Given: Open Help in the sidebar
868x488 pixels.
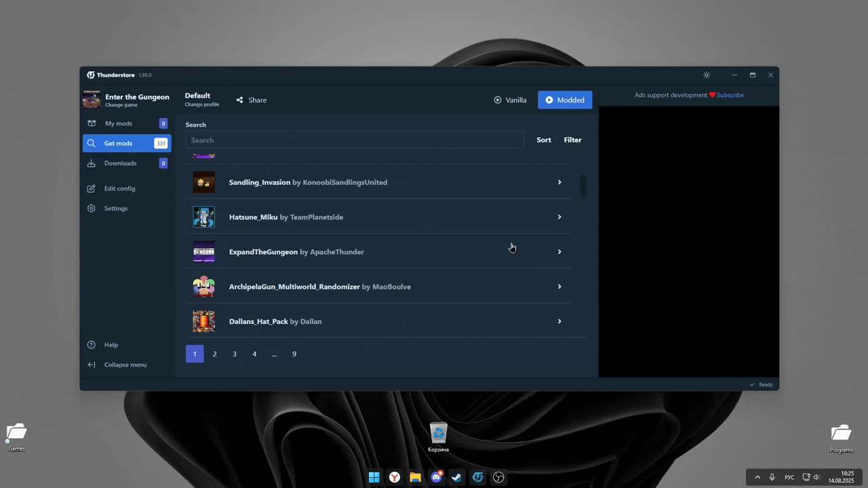Looking at the screenshot, I should point(127,345).
